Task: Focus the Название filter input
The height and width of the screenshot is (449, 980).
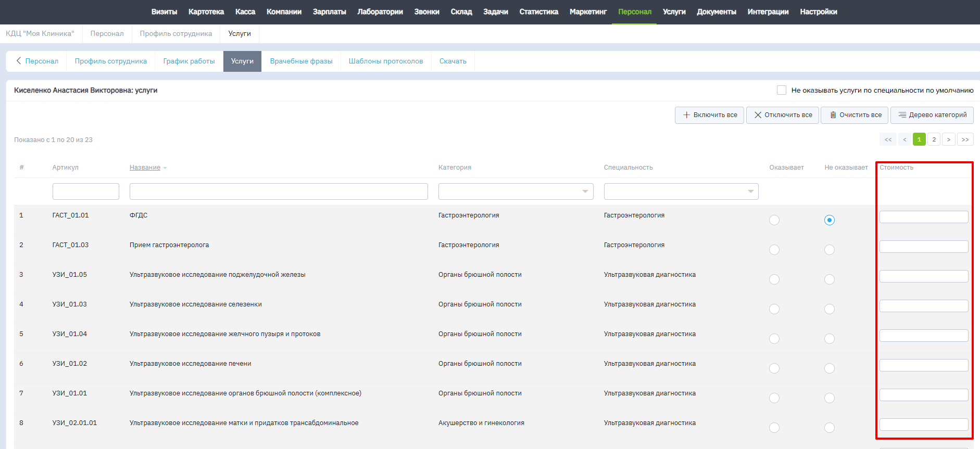Action: click(279, 191)
